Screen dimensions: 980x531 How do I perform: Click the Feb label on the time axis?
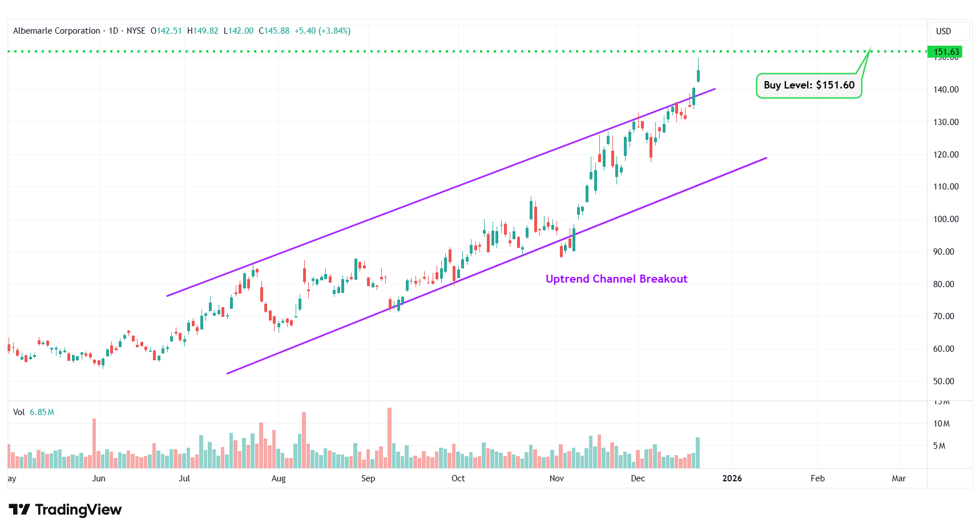coord(817,478)
